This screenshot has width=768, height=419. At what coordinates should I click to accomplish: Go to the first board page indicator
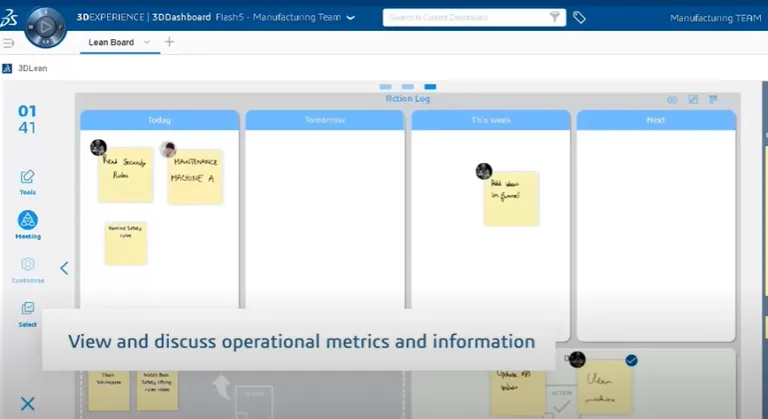click(385, 87)
